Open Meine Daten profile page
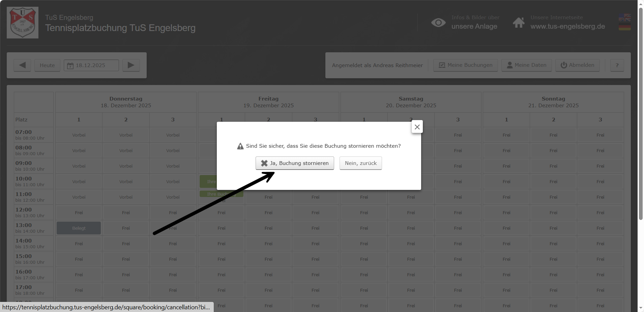Viewport: 644px width, 312px height. (x=526, y=65)
